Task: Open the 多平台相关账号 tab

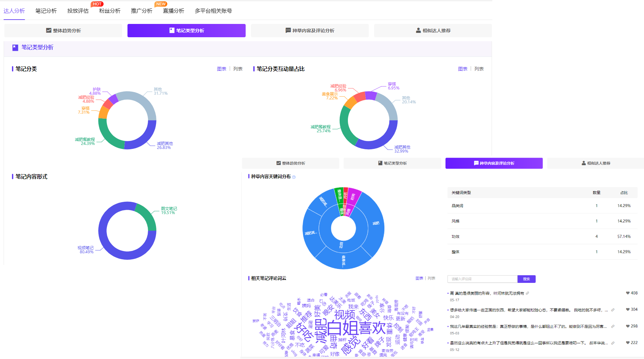Action: pyautogui.click(x=213, y=11)
